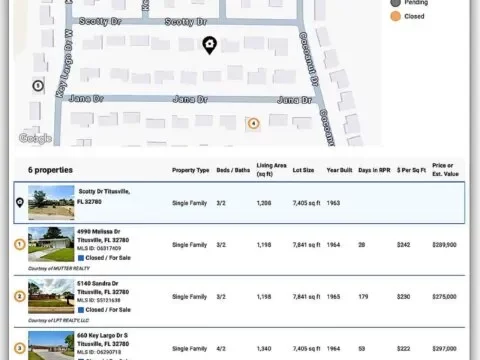This screenshot has height=360, width=480.
Task: Sort by Lot Size column header
Action: [303, 170]
